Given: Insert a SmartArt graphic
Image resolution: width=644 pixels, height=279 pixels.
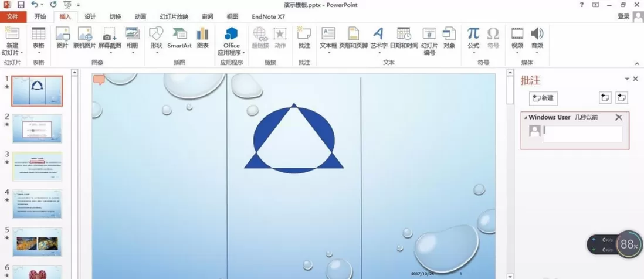Looking at the screenshot, I should pos(179,38).
